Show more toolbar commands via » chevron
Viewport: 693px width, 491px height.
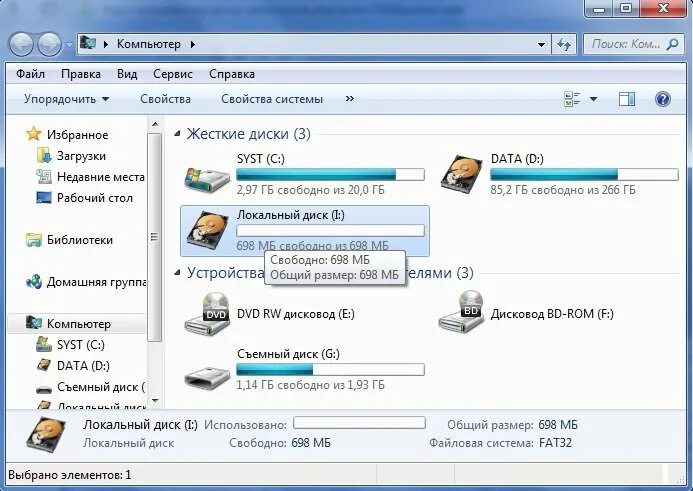pos(350,99)
